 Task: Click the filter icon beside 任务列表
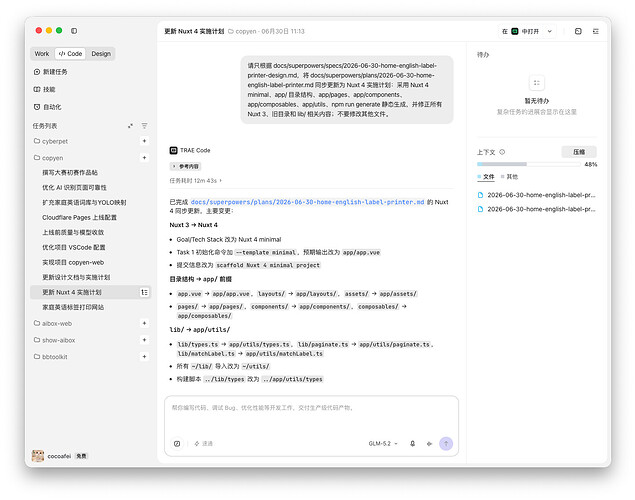144,126
